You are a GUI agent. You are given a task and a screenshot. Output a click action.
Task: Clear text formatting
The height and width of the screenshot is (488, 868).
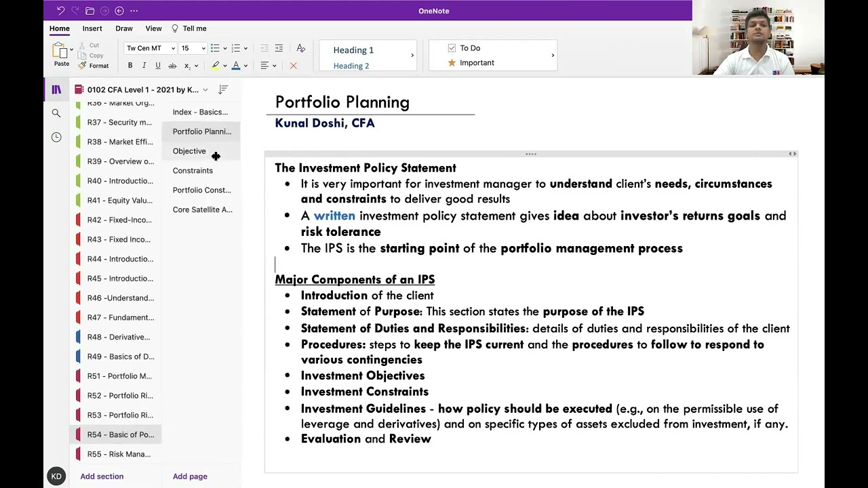point(300,48)
